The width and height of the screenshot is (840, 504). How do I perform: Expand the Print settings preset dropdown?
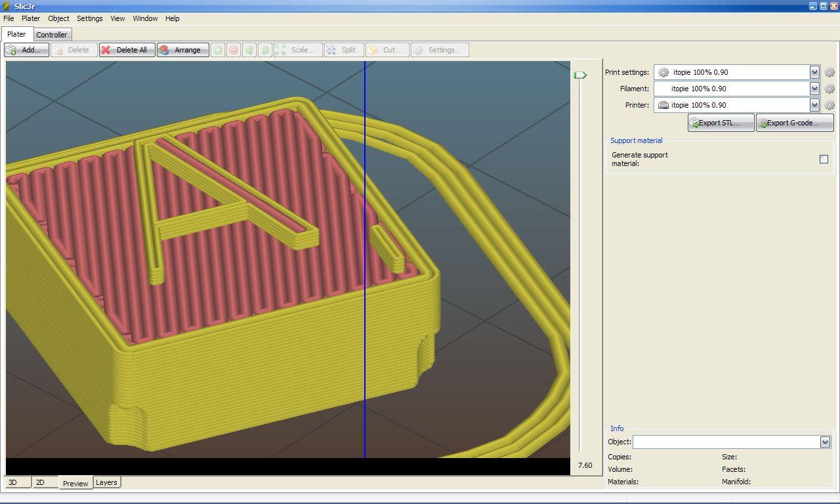point(814,72)
